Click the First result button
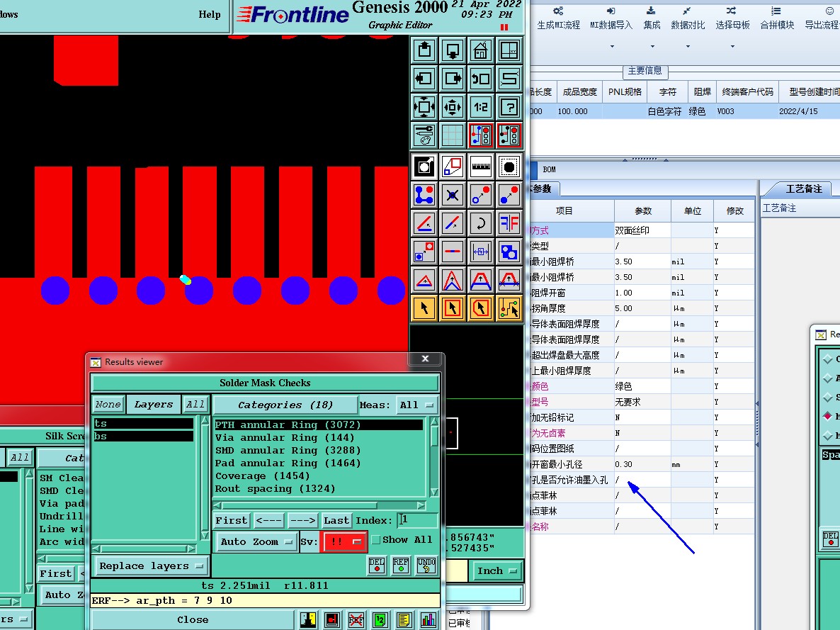 [232, 520]
